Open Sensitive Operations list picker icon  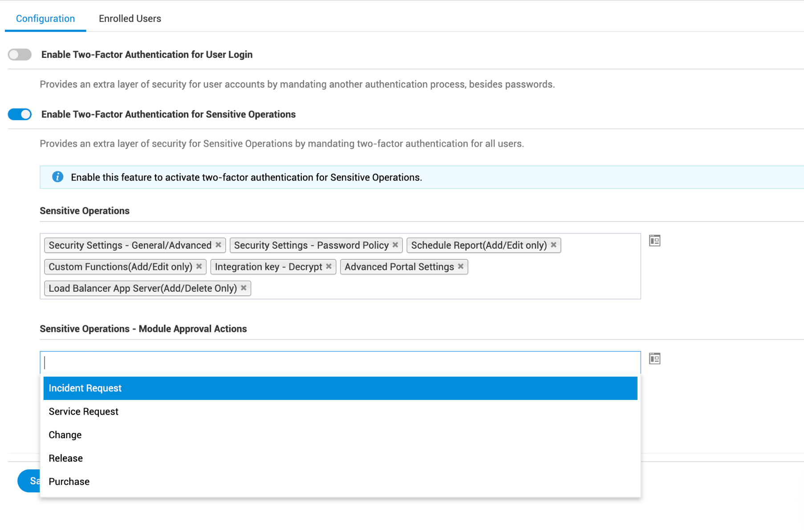[654, 241]
